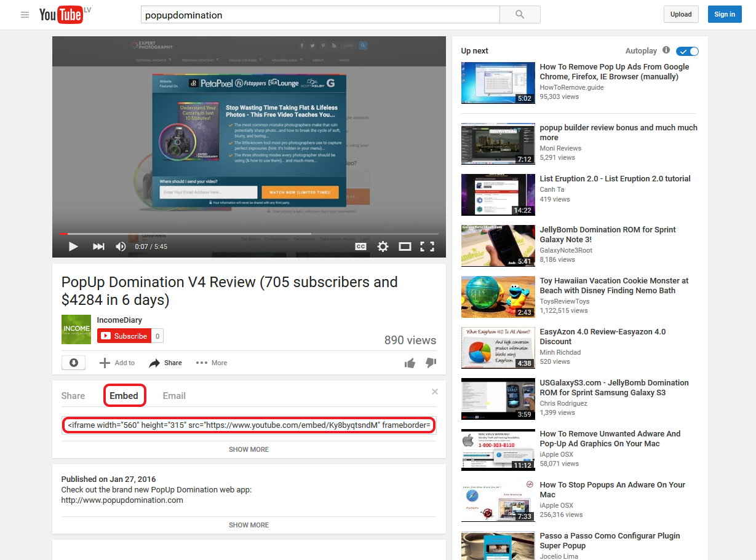Expand the description with SHOW MORE

point(249,525)
